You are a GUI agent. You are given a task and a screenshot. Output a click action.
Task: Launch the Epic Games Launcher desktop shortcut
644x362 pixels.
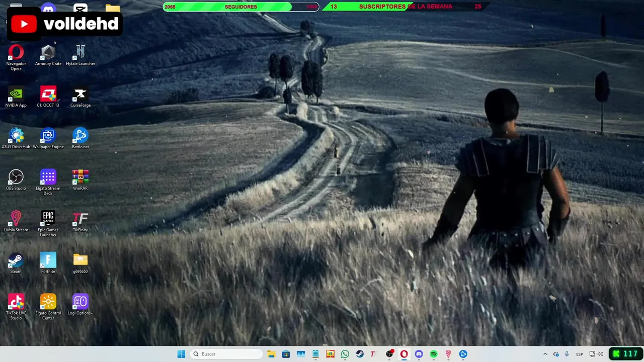48,224
